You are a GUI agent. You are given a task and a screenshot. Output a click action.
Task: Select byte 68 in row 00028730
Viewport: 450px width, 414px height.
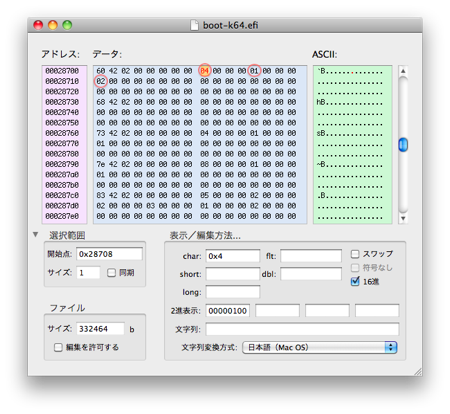point(101,102)
